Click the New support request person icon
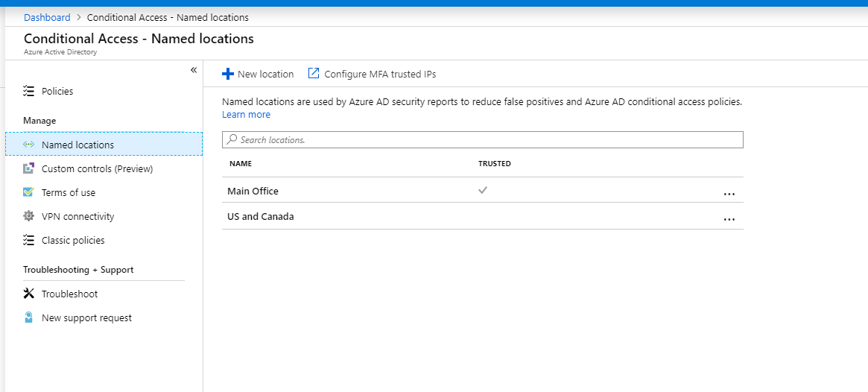 tap(29, 317)
